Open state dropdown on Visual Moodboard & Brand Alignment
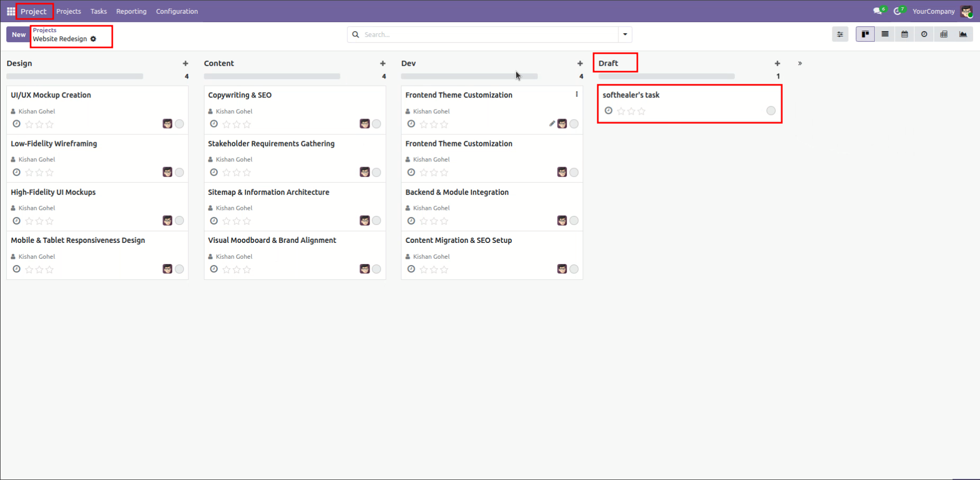The image size is (980, 480). tap(376, 269)
